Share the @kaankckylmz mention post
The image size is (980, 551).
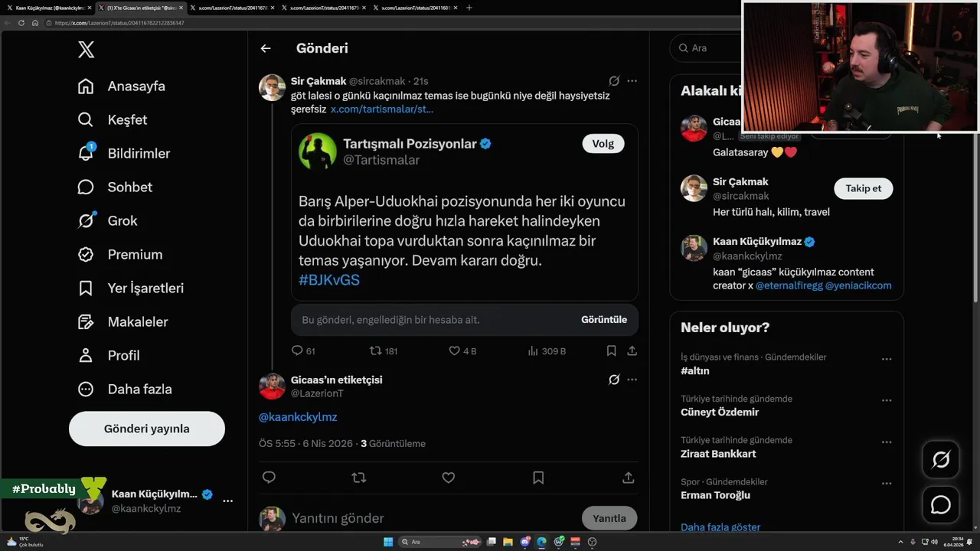point(629,478)
